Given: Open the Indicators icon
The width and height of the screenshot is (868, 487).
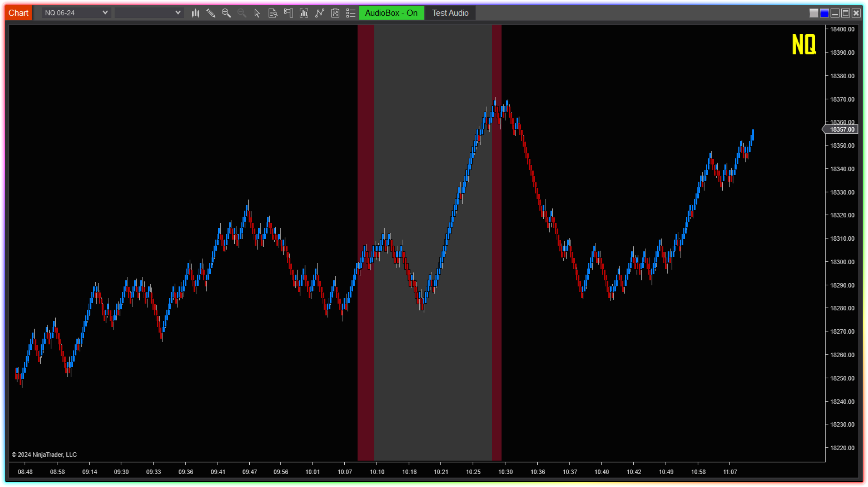Looking at the screenshot, I should pos(319,13).
